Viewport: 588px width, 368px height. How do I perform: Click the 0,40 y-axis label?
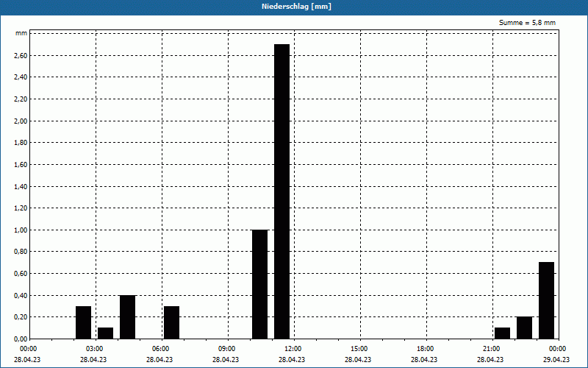click(x=21, y=295)
